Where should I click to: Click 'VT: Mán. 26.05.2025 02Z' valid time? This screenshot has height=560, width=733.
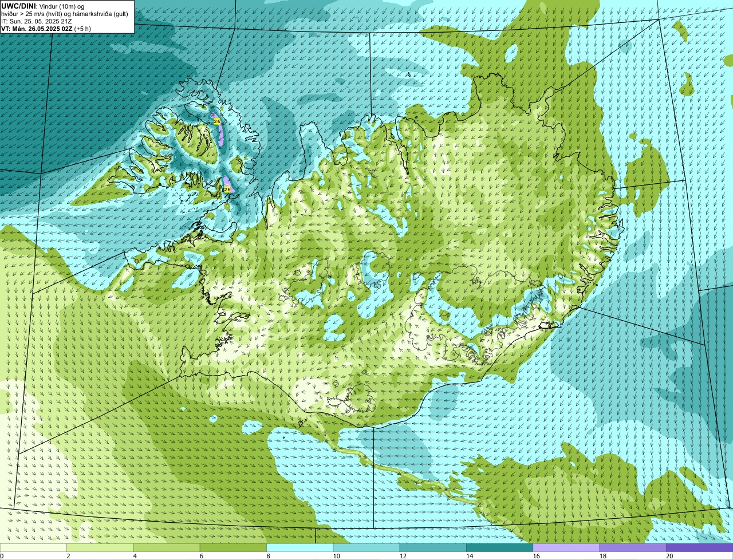pos(36,28)
